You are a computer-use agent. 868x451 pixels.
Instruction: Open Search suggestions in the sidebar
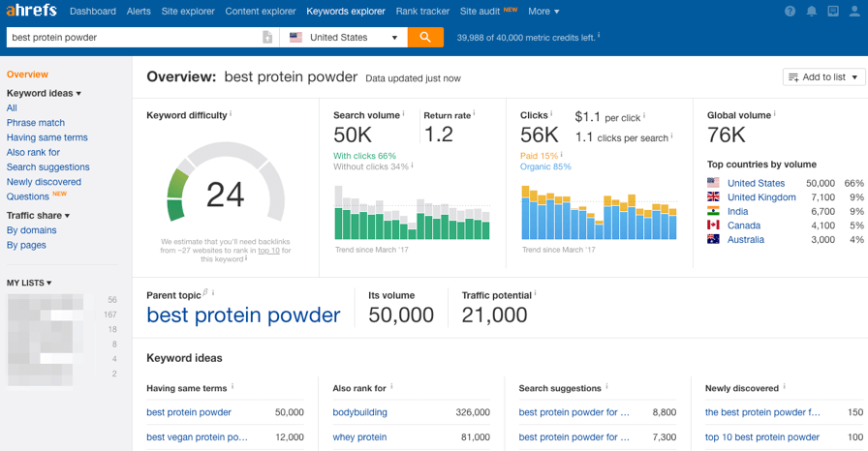click(x=48, y=166)
